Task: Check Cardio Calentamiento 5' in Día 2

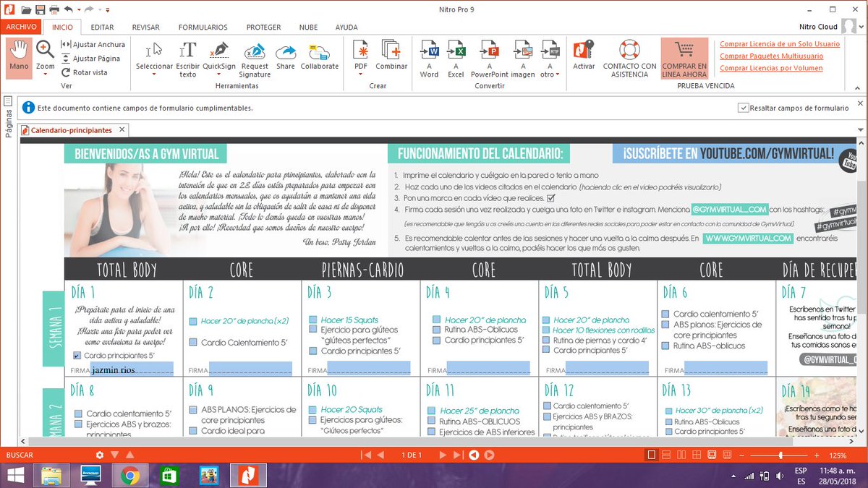Action: tap(193, 343)
